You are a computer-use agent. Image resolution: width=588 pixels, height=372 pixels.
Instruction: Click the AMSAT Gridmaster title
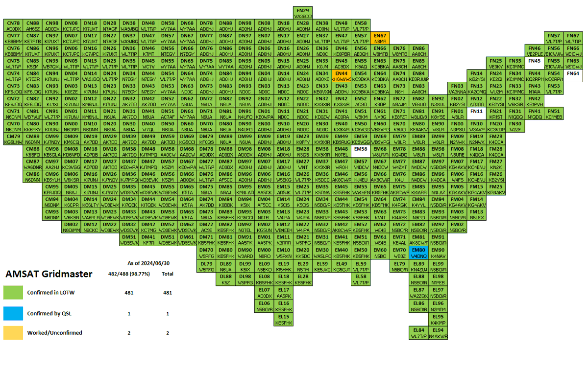tap(49, 274)
